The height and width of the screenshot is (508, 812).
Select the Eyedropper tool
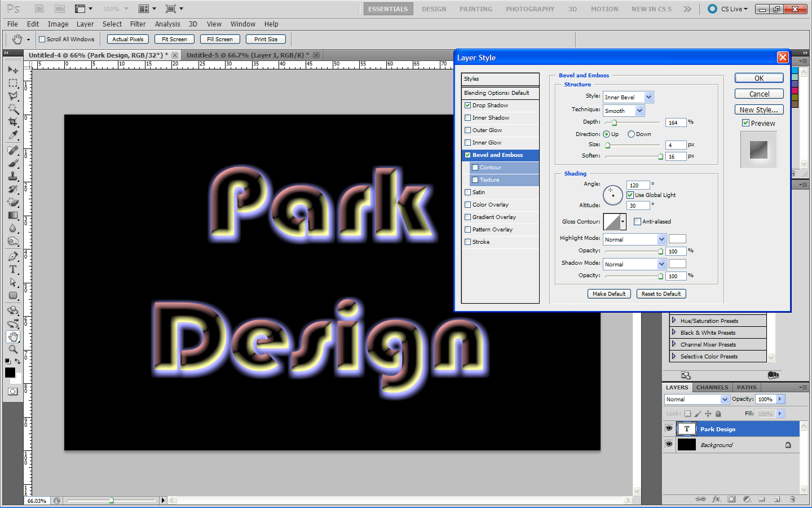point(13,135)
